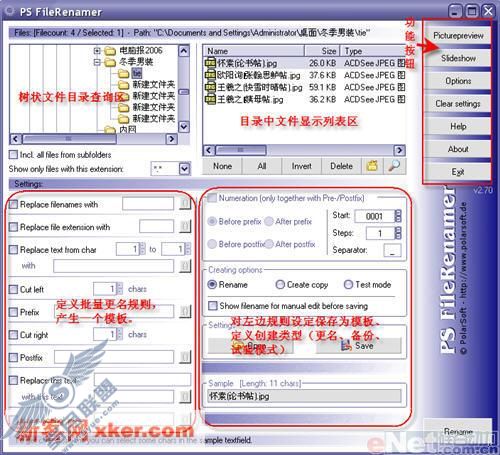Check Replace file extension with option
This screenshot has width=500, height=455.
pyautogui.click(x=13, y=227)
